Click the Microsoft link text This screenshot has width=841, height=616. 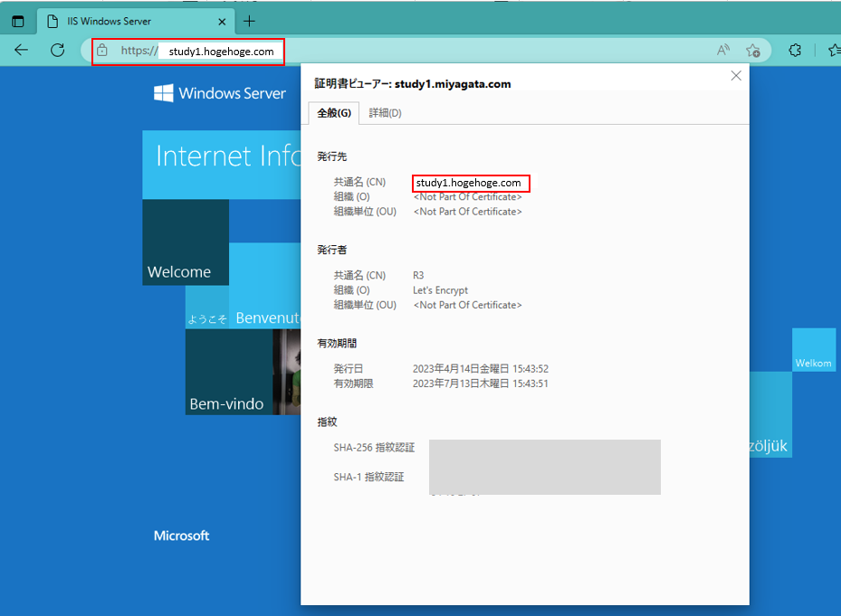click(181, 535)
